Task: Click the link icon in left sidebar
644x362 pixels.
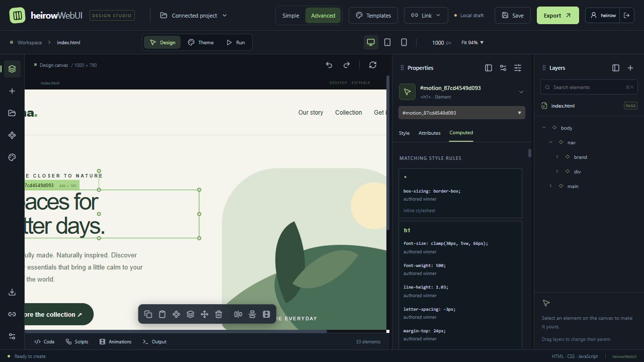Action: [12, 314]
